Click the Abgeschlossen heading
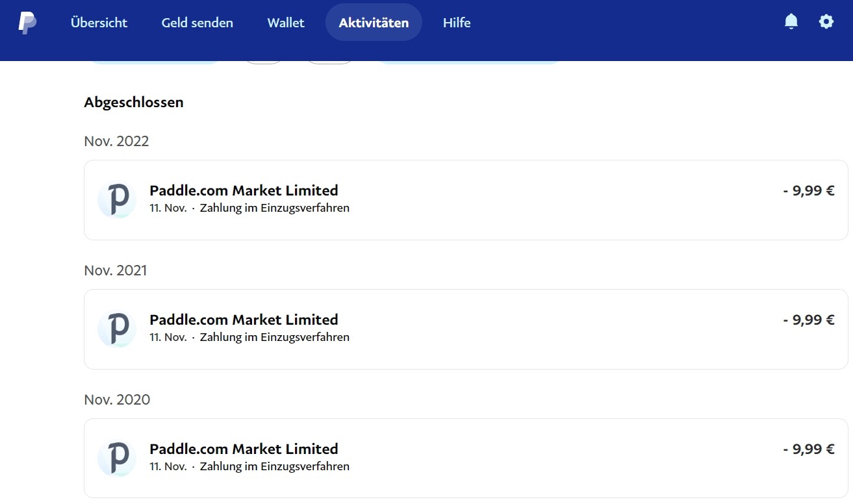Screen dimensions: 853x504 [134, 103]
